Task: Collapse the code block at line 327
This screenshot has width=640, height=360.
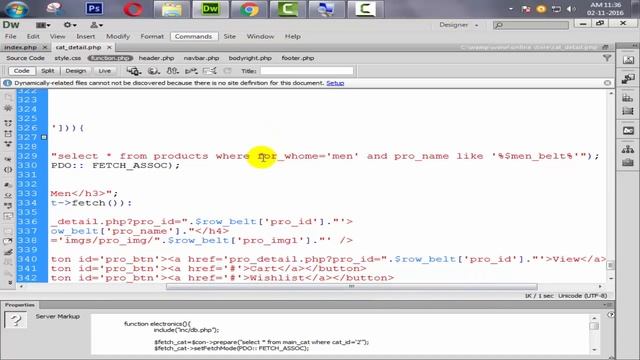Action: (44, 137)
